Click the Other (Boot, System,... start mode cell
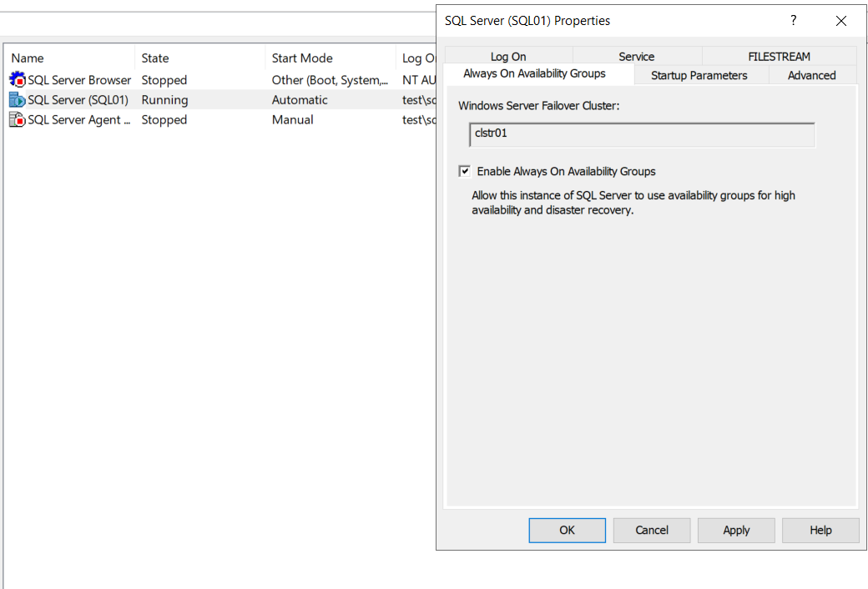This screenshot has height=589, width=868. (330, 80)
